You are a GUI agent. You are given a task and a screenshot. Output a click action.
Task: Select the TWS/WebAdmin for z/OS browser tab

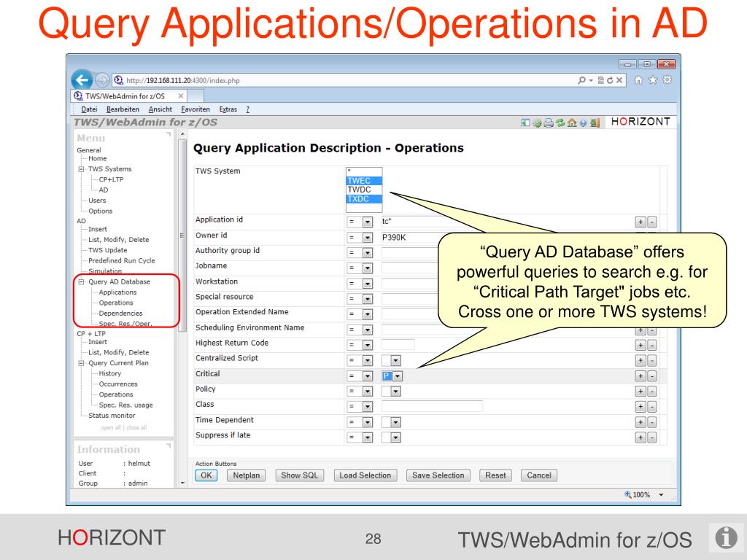128,96
